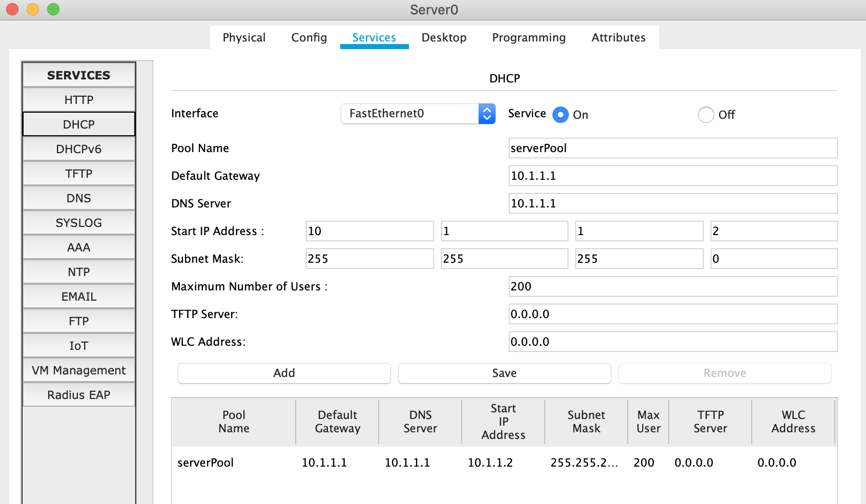Click the Add pool button

pyautogui.click(x=284, y=373)
